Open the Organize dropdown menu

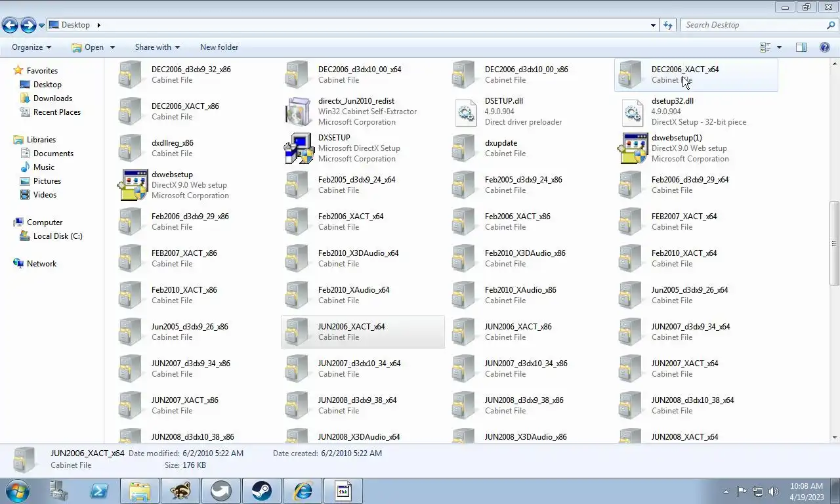[x=31, y=47]
